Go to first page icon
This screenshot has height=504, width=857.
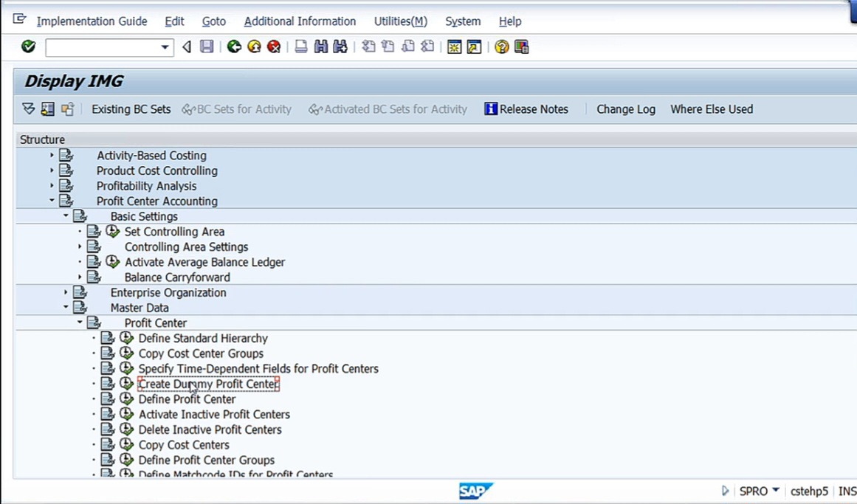click(x=369, y=47)
